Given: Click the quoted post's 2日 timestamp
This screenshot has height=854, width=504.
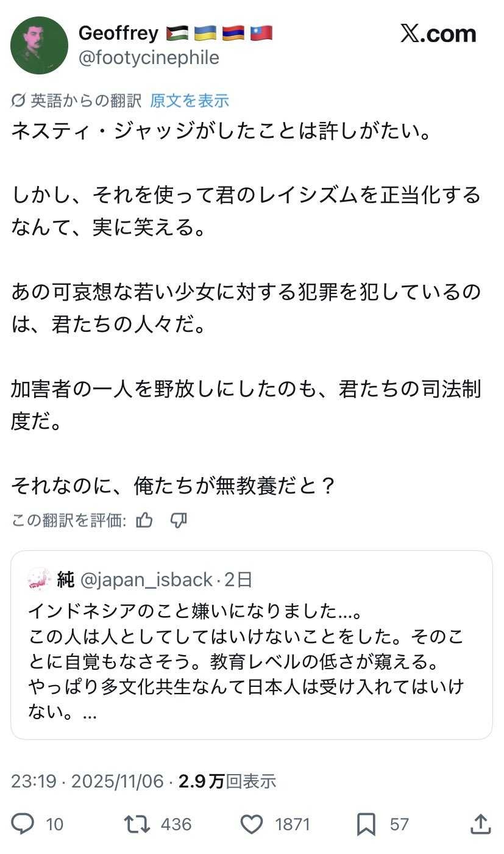Looking at the screenshot, I should (x=238, y=579).
